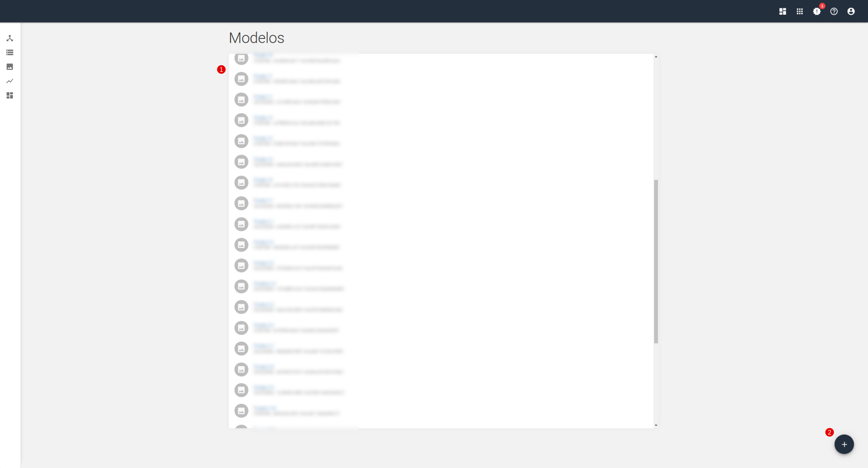Click the list scrollbar down arrow
868x468 pixels.
pos(656,425)
